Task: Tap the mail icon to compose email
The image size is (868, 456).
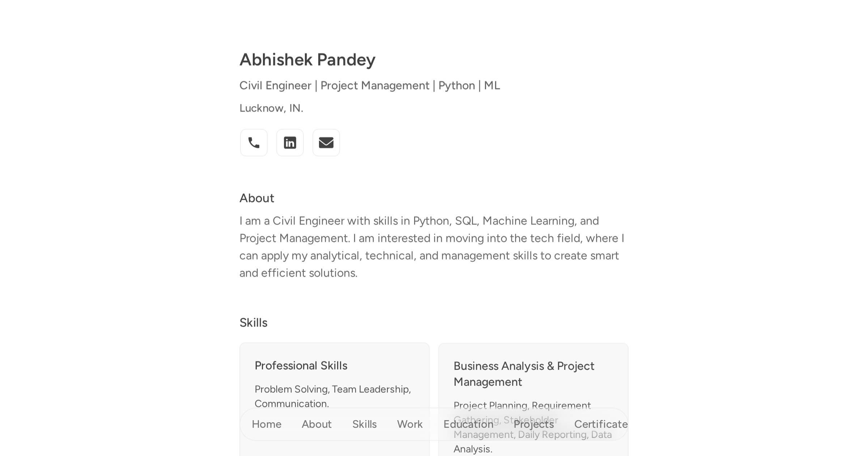Action: click(x=326, y=143)
